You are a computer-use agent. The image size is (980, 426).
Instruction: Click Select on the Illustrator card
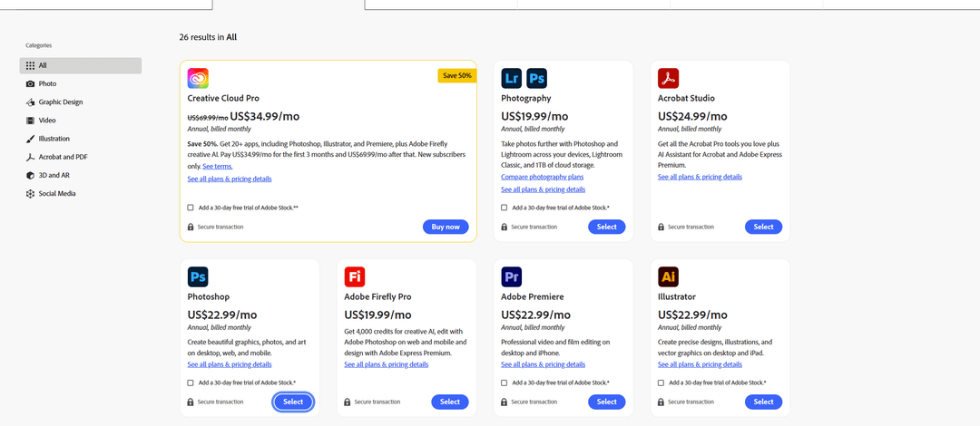pyautogui.click(x=764, y=402)
